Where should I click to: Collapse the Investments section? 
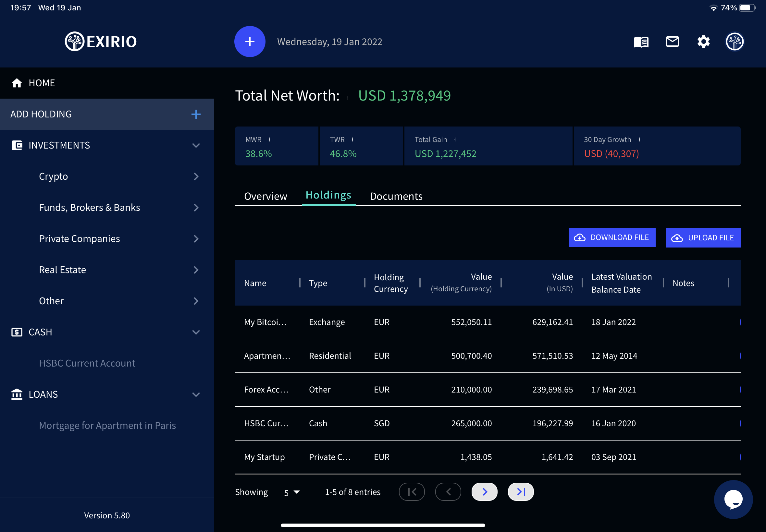click(x=196, y=145)
